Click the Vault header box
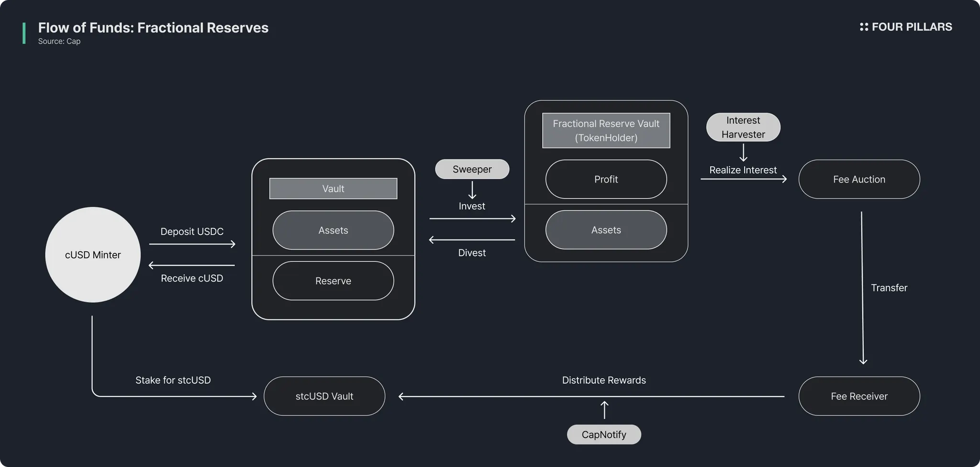This screenshot has width=980, height=467. click(333, 189)
